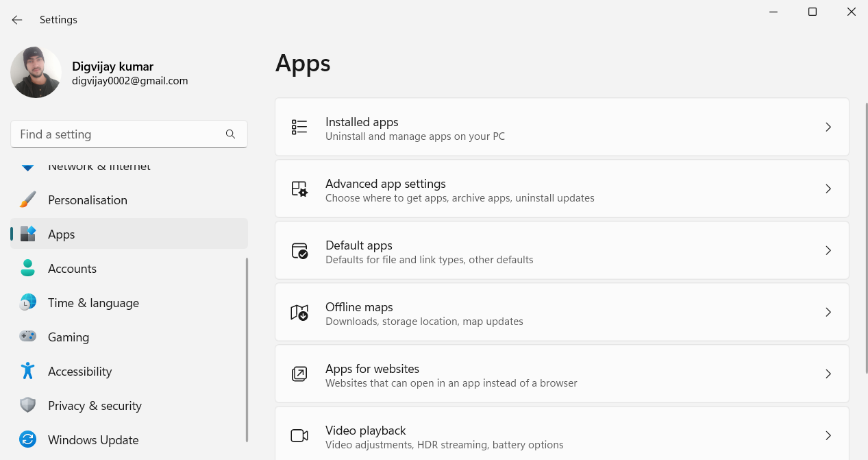Switch to the Accounts section
This screenshot has height=460, width=868.
(72, 268)
